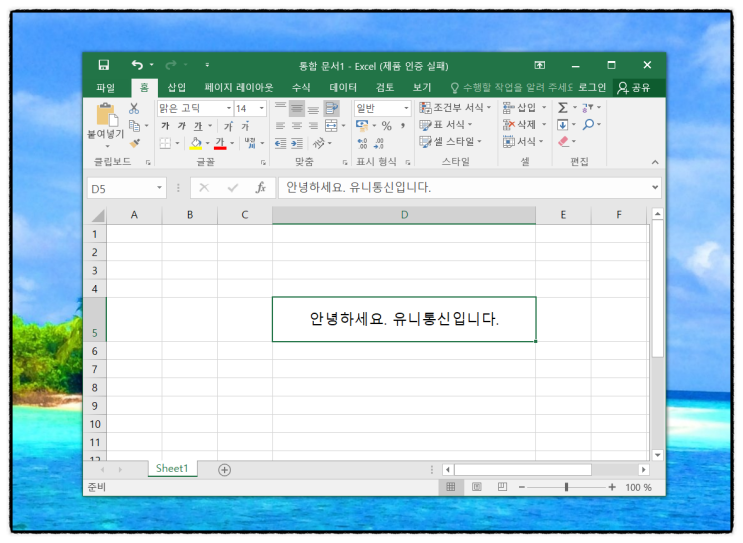743x543 pixels.
Task: Apply the yellow fill color
Action: [x=196, y=143]
